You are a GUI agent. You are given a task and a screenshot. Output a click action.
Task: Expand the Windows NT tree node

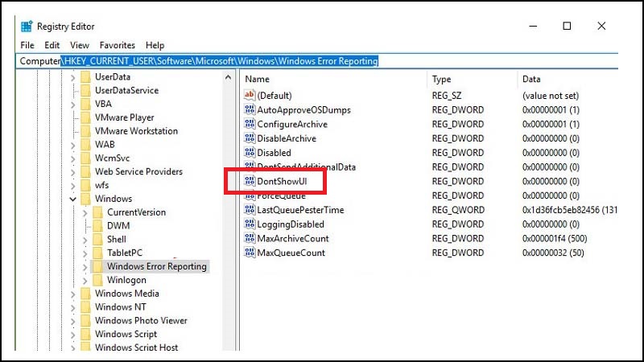point(72,307)
